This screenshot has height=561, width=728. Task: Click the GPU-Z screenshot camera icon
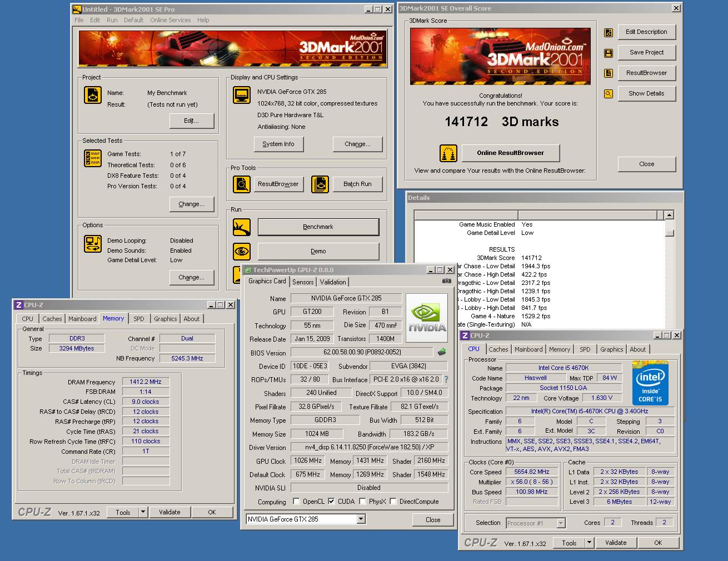point(446,281)
